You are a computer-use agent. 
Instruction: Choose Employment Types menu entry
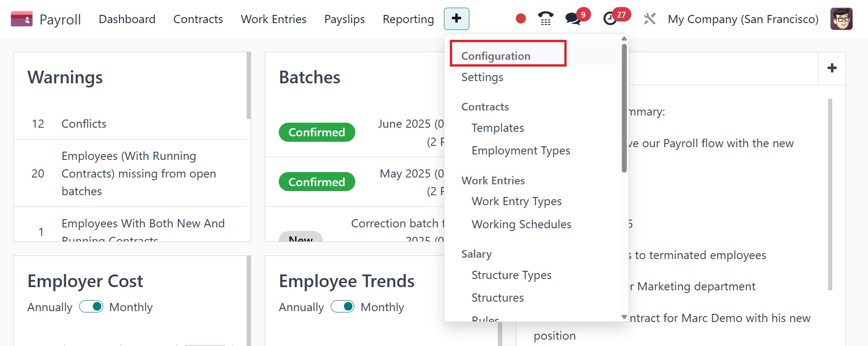click(x=520, y=151)
